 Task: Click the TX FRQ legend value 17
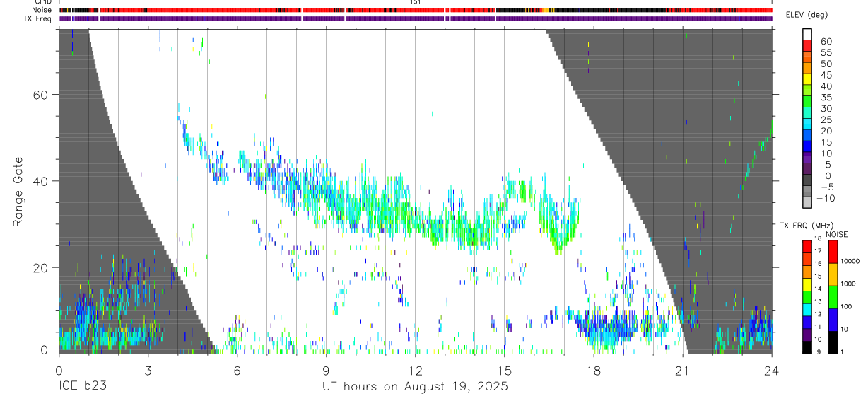click(x=818, y=251)
